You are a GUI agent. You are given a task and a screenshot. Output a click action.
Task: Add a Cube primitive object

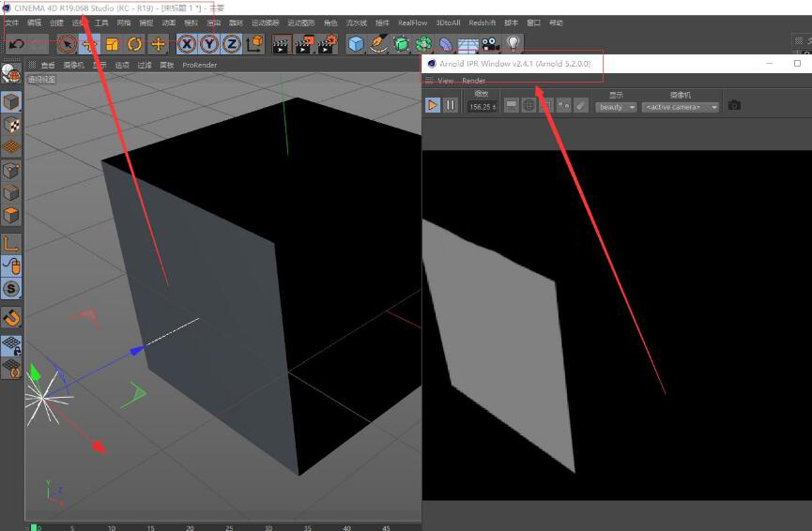(x=356, y=44)
